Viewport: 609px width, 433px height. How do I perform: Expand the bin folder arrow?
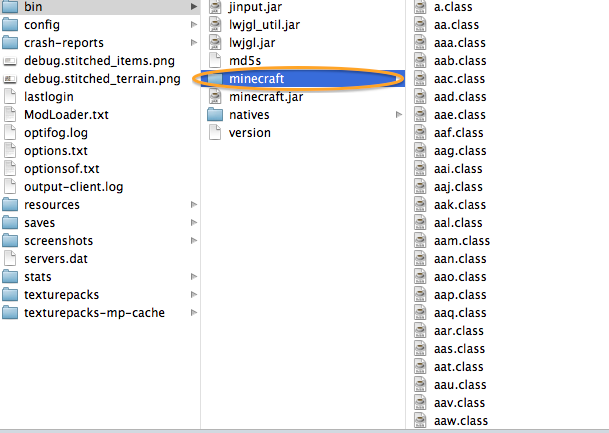193,7
